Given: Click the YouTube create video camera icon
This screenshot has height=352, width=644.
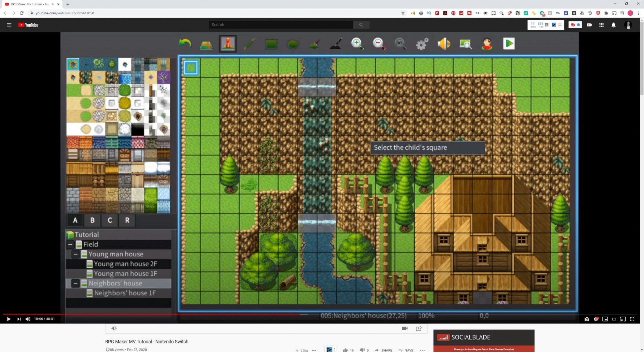Looking at the screenshot, I should [x=589, y=25].
